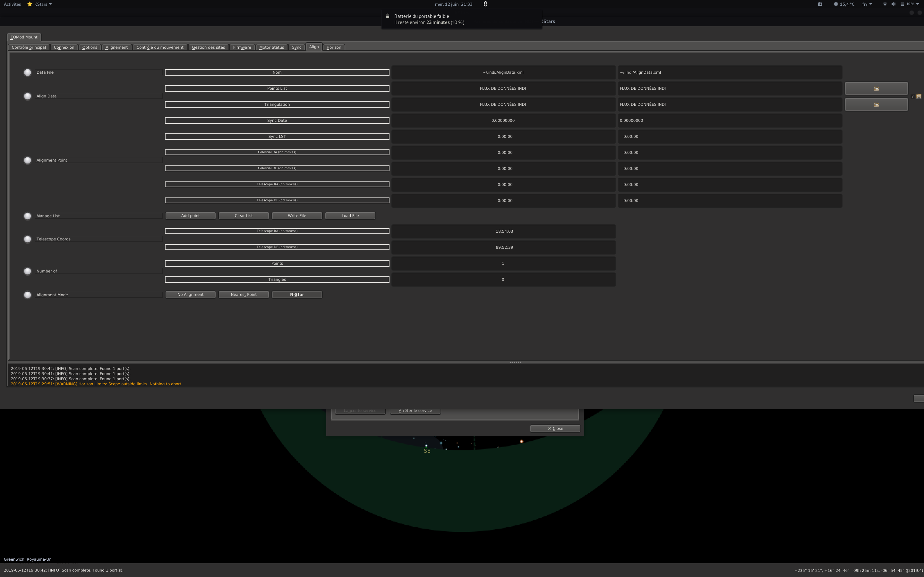924x577 pixels.
Task: Click the Bluetooth icon in the top bar
Action: point(485,4)
